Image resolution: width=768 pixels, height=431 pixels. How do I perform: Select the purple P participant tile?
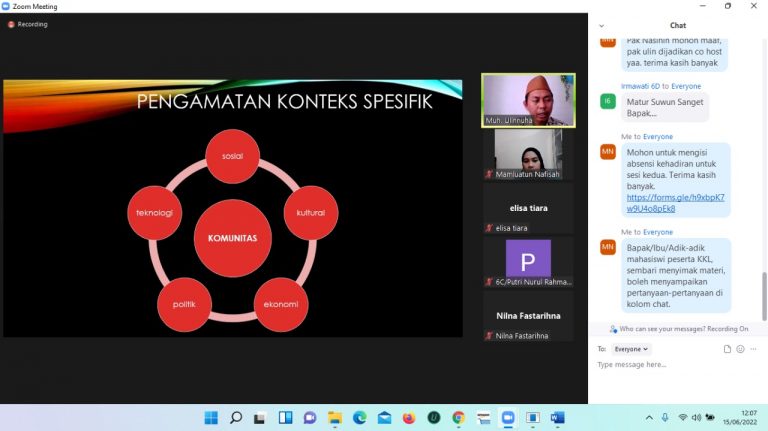(528, 262)
